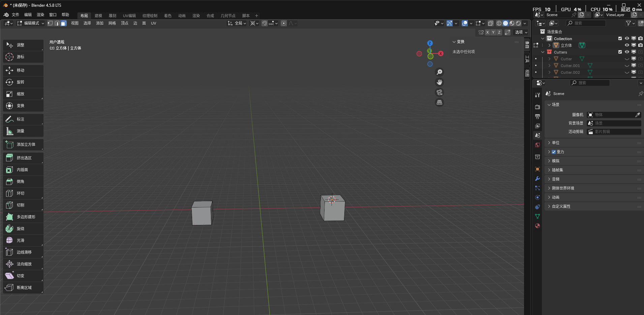Enable edge select mode
644x315 pixels.
click(57, 23)
